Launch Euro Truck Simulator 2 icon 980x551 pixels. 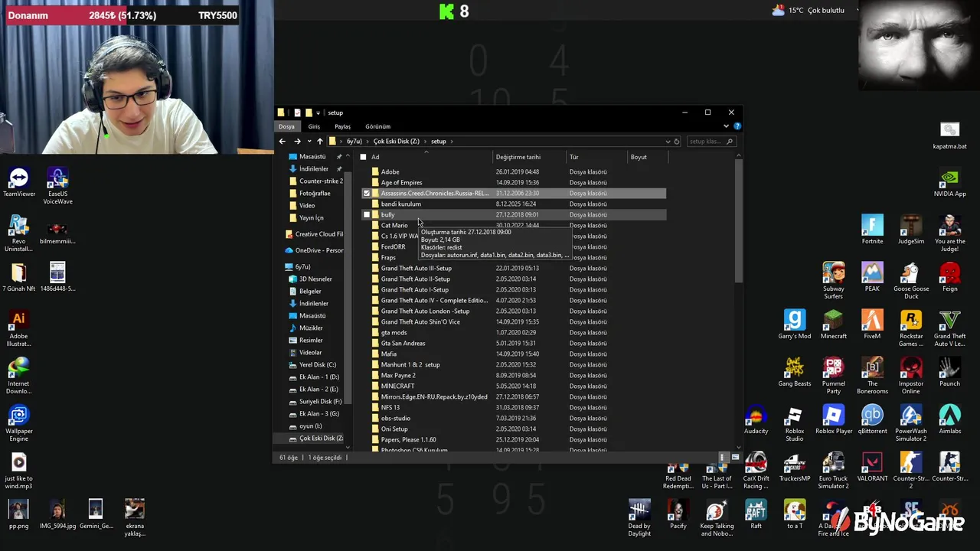pos(834,471)
